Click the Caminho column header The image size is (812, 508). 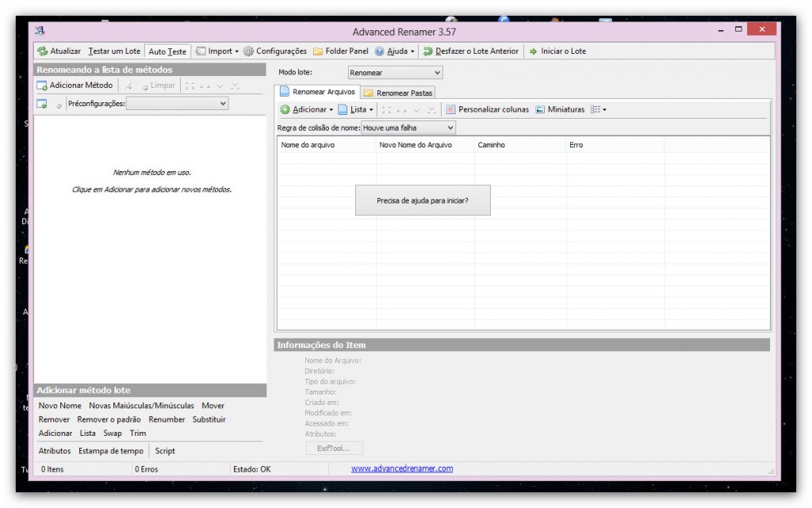click(x=520, y=145)
